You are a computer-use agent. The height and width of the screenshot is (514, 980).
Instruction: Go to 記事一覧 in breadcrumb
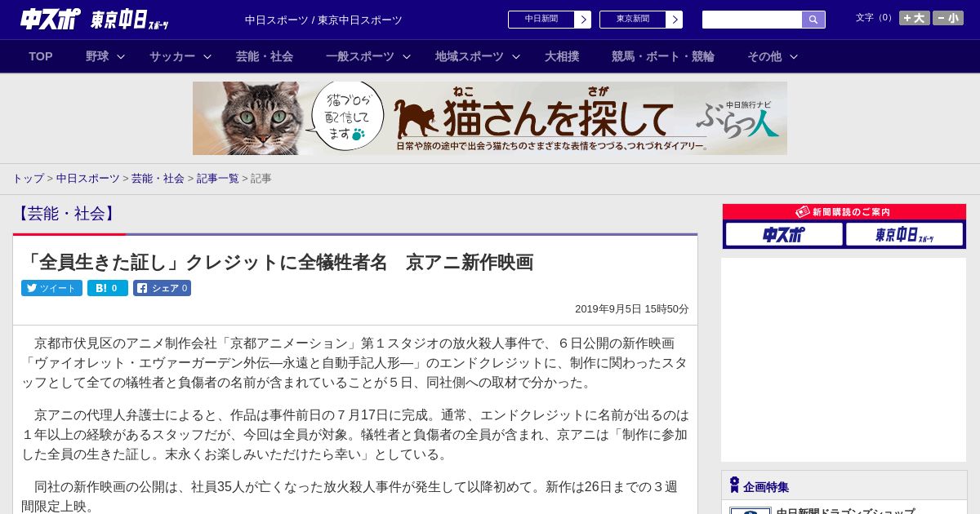pos(217,178)
